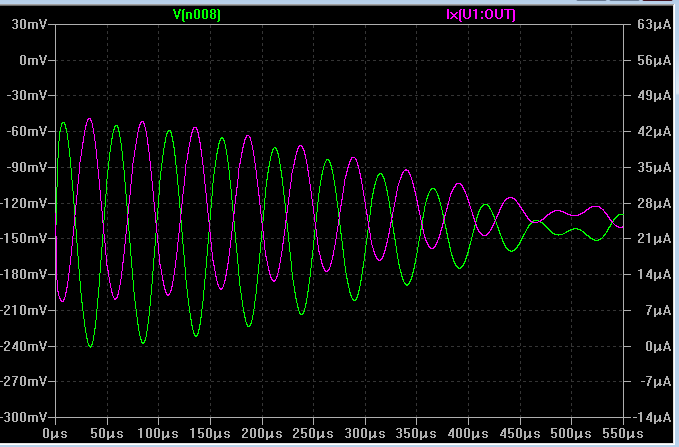Click the 63µA right axis label

(654, 24)
